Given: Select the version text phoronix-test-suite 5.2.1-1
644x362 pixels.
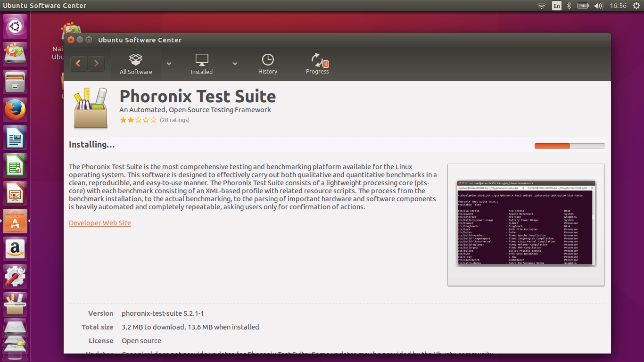Looking at the screenshot, I should point(163,313).
